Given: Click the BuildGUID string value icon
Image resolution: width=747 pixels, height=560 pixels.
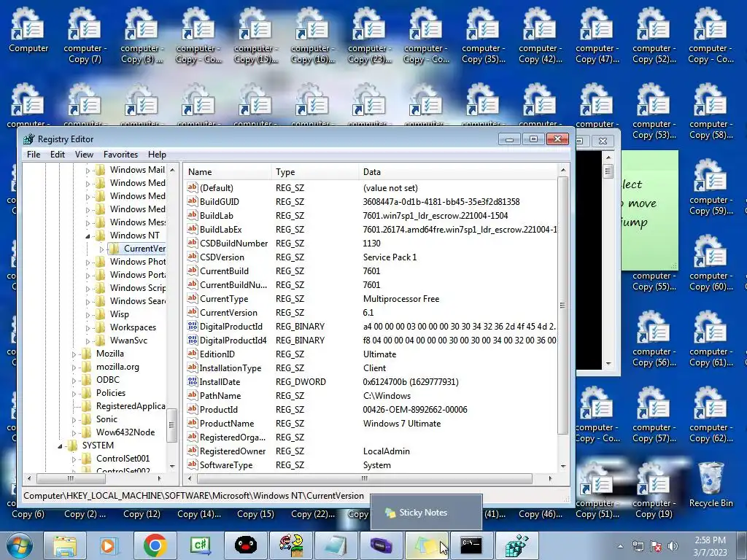Looking at the screenshot, I should [x=193, y=201].
